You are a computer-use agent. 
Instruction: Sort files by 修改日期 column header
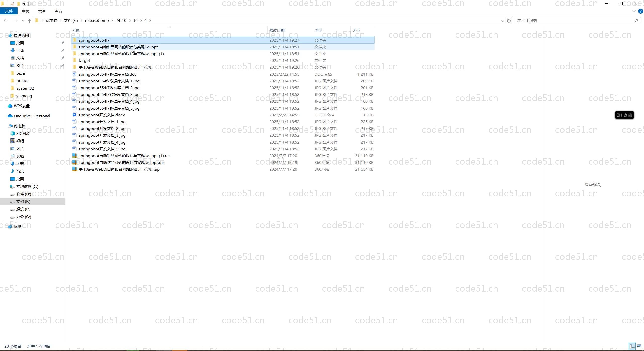pyautogui.click(x=277, y=30)
